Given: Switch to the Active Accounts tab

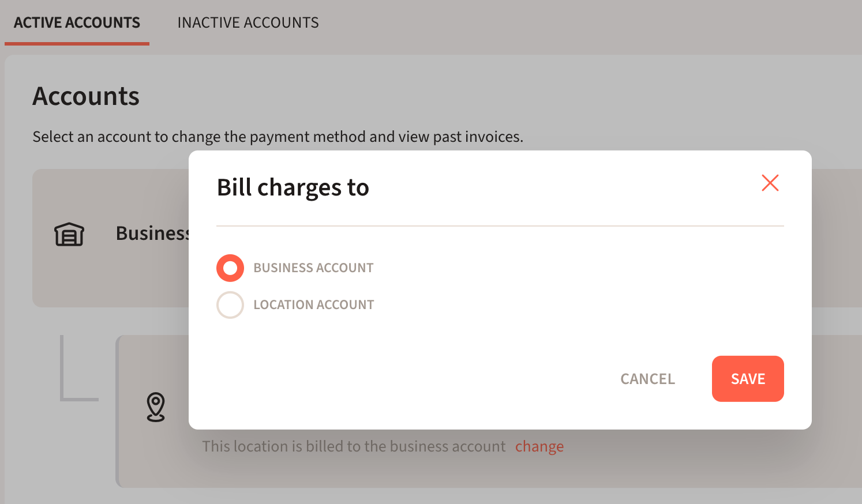Looking at the screenshot, I should [x=77, y=22].
